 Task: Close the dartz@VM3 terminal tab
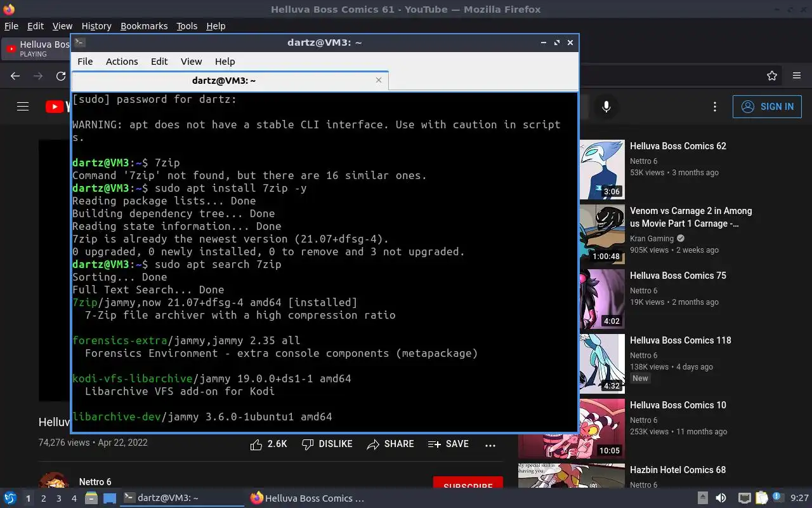(379, 80)
